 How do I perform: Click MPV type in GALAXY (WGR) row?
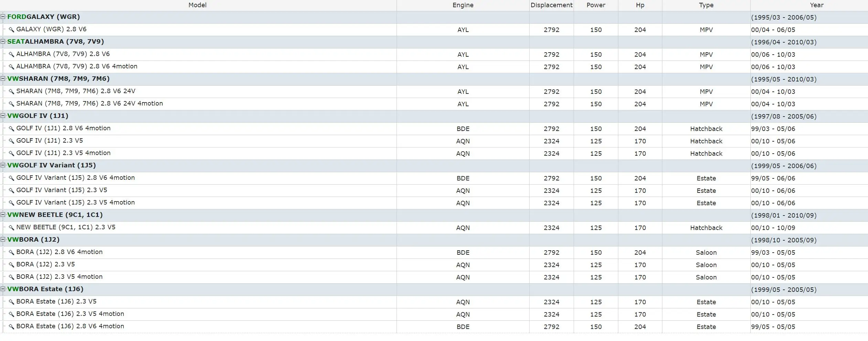click(x=706, y=30)
